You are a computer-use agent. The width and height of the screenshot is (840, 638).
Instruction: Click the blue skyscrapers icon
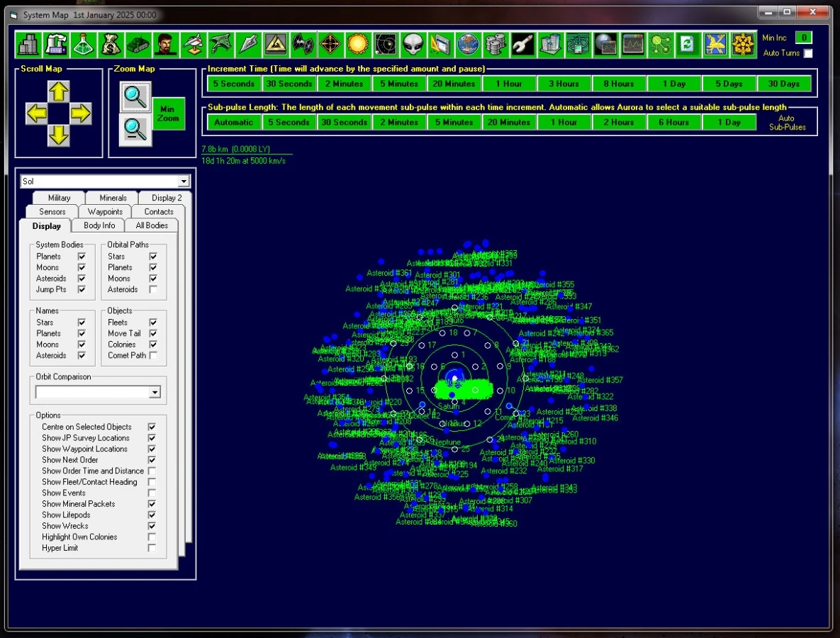tap(551, 45)
